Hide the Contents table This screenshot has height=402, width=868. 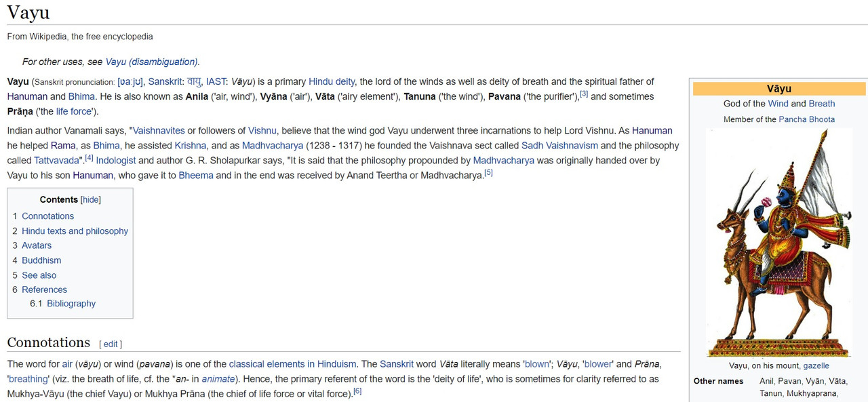click(x=91, y=199)
